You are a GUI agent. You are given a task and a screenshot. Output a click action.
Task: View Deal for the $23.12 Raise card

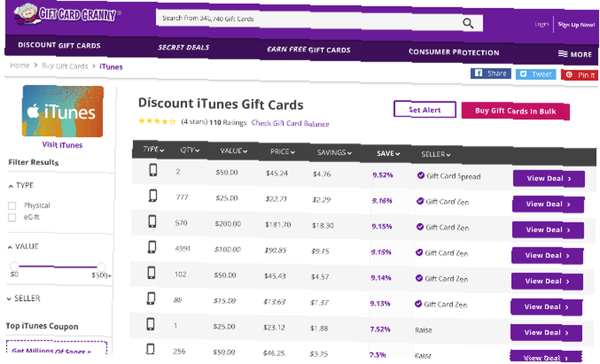[547, 333]
